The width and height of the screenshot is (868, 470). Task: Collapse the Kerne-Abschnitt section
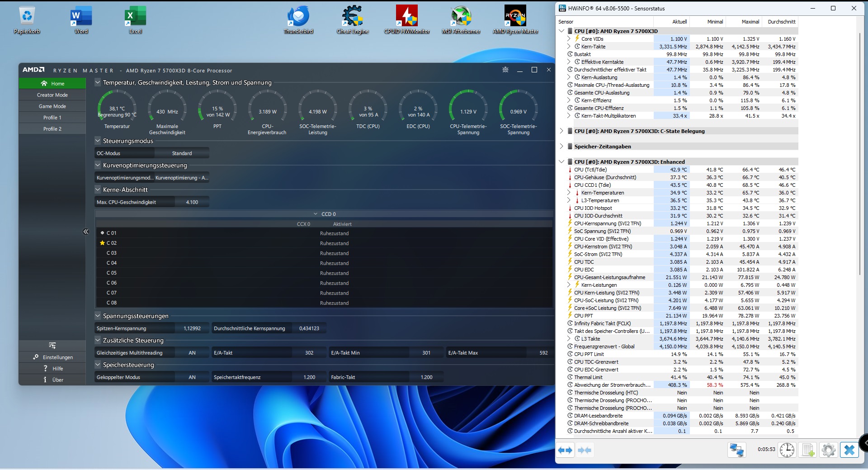(x=98, y=190)
